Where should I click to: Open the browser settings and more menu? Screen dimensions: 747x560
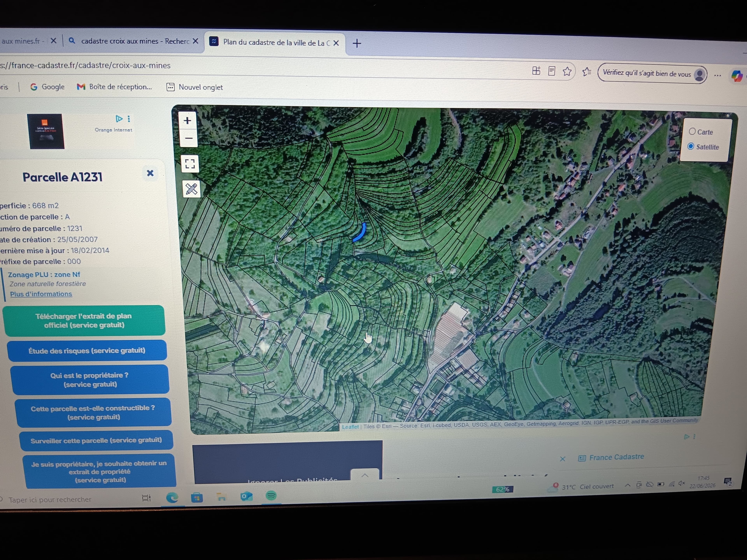[718, 76]
